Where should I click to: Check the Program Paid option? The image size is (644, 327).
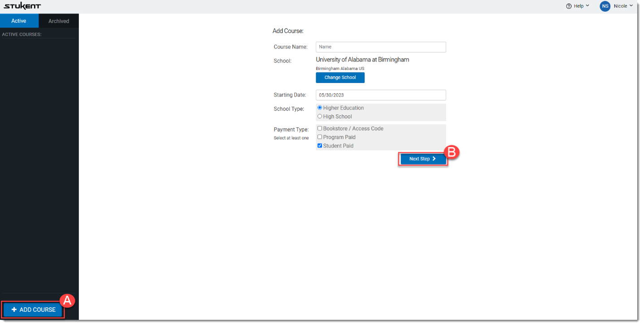(319, 137)
